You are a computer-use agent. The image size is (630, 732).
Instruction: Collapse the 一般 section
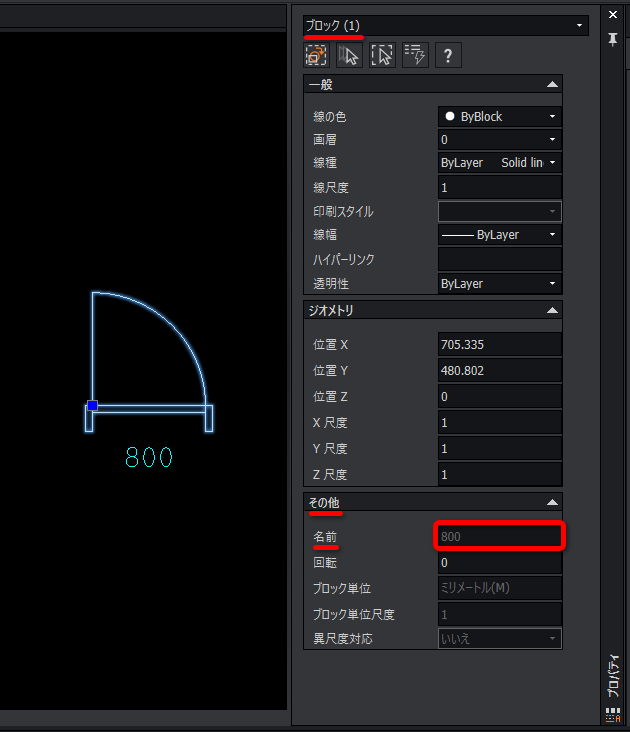click(552, 85)
